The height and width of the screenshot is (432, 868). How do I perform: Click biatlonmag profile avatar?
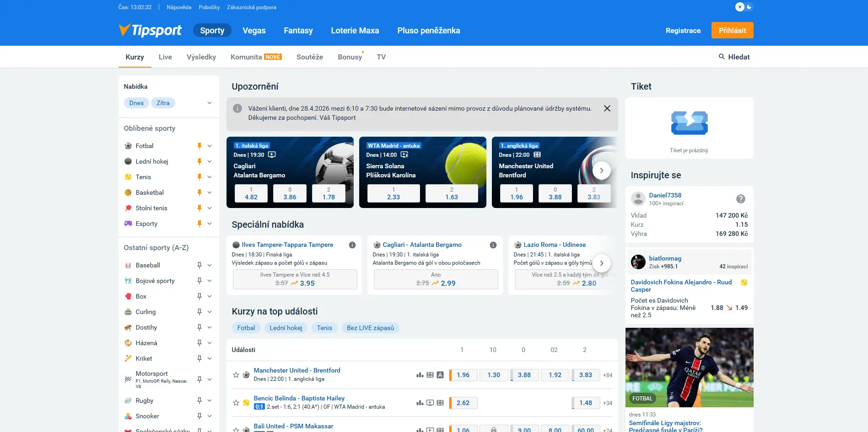[x=638, y=262]
